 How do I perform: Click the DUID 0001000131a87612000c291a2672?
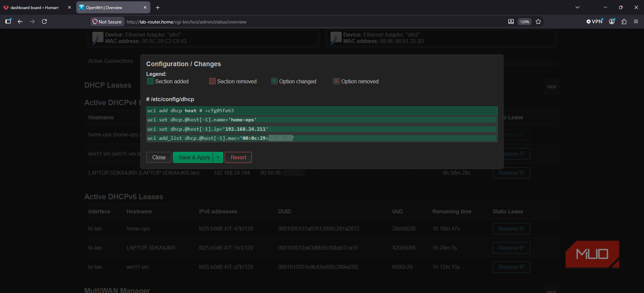coord(319,229)
